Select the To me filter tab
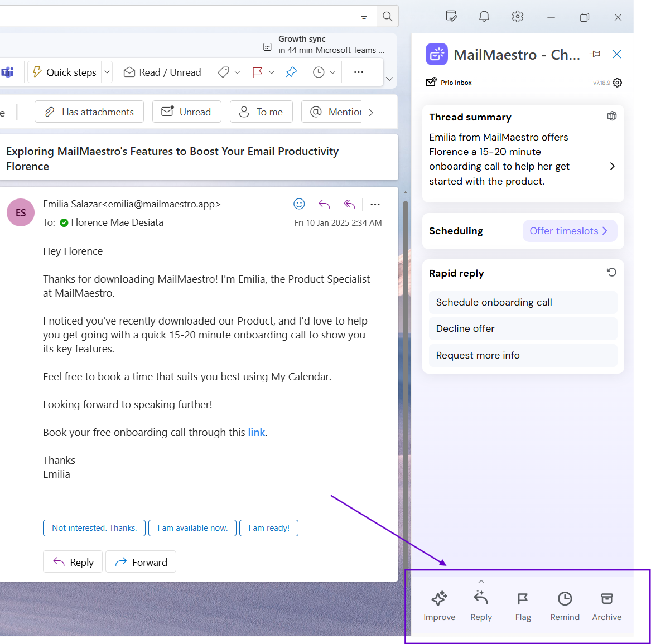This screenshot has width=651, height=644. point(261,112)
